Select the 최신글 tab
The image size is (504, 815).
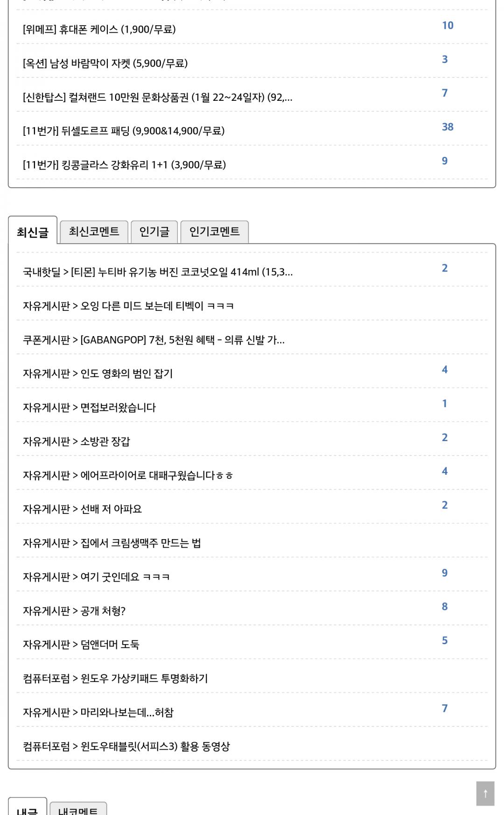pyautogui.click(x=33, y=232)
